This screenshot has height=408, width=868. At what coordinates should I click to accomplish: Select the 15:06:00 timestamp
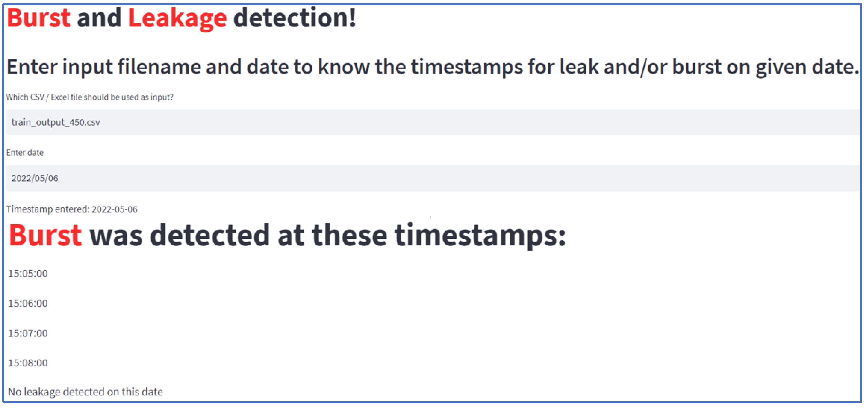28,303
